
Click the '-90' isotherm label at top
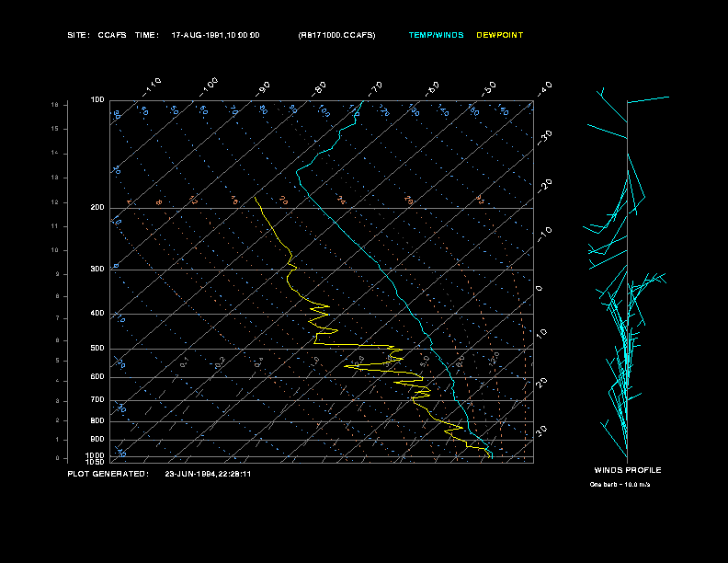[x=263, y=89]
